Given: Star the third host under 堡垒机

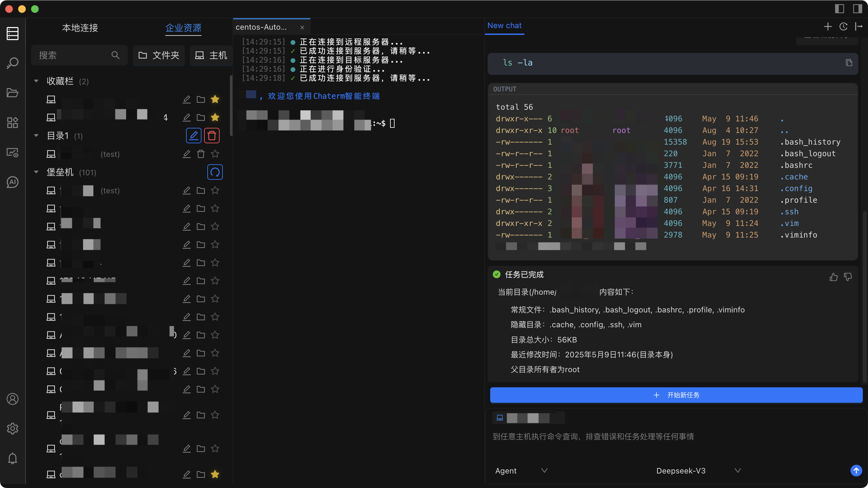Looking at the screenshot, I should click(x=215, y=226).
